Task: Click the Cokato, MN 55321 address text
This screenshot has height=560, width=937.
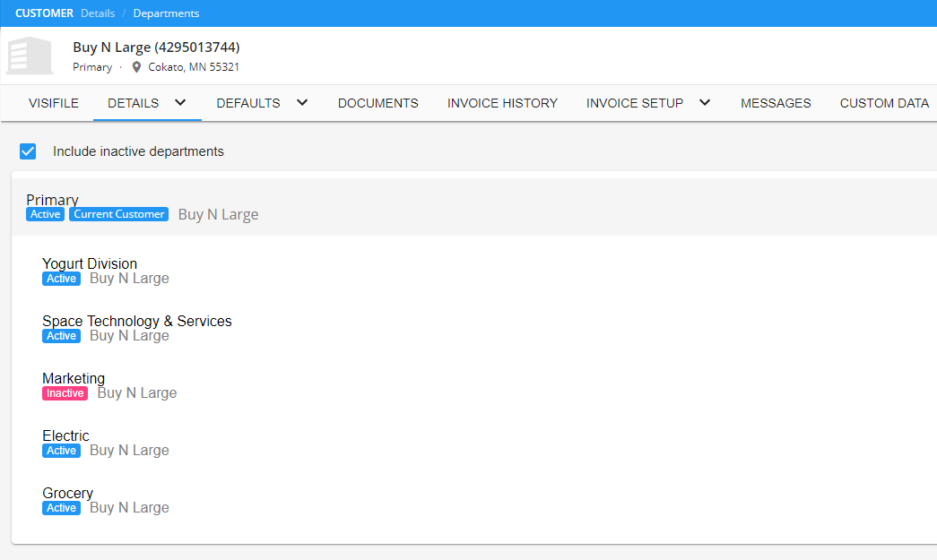Action: 194,67
